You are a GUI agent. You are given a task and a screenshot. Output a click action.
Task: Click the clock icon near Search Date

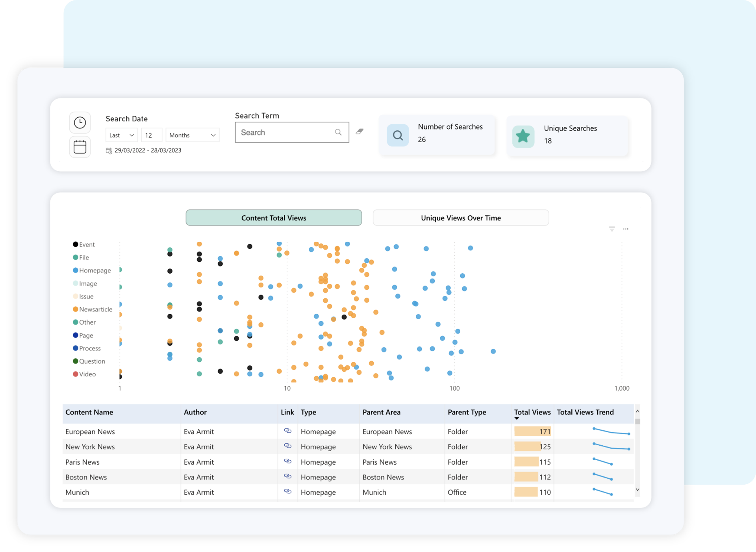80,122
